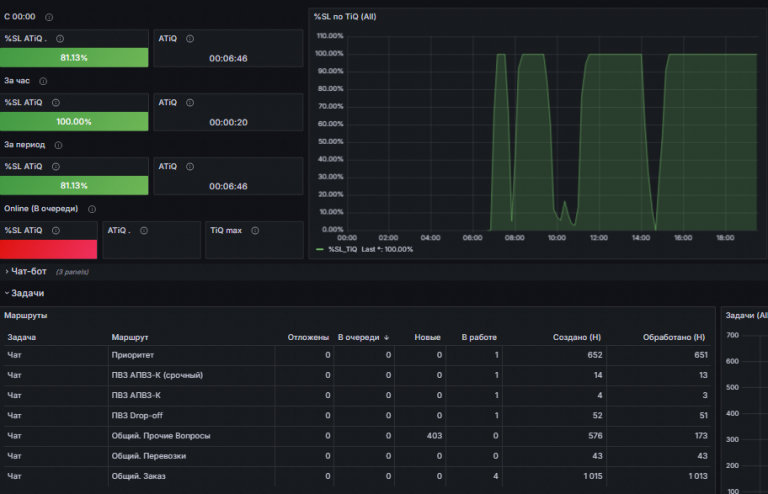Click the 651 value in Обработано column

point(701,355)
